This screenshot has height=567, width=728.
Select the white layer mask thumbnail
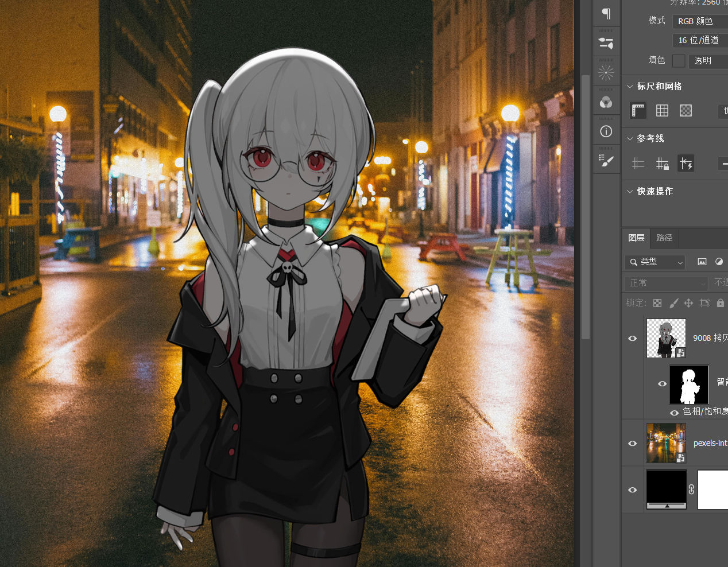pyautogui.click(x=712, y=490)
